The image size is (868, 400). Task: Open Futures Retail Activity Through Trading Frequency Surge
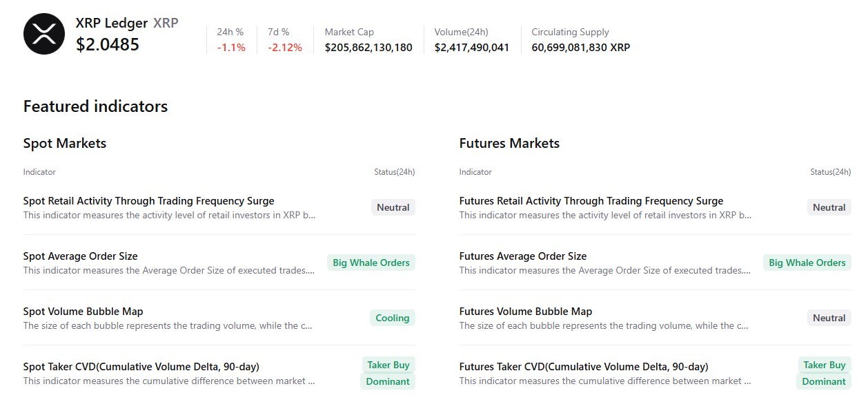[x=591, y=201]
